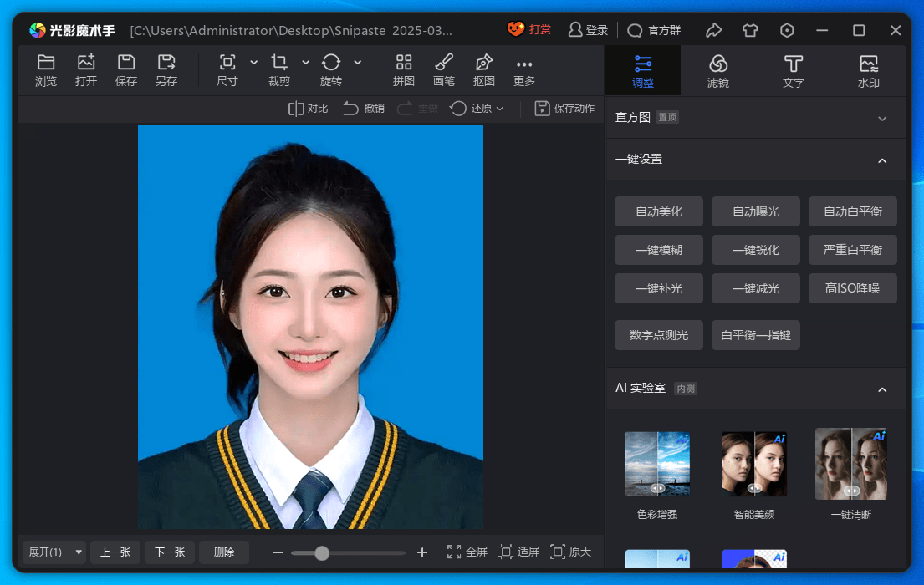Click the 尺寸 resize tool

(x=228, y=70)
